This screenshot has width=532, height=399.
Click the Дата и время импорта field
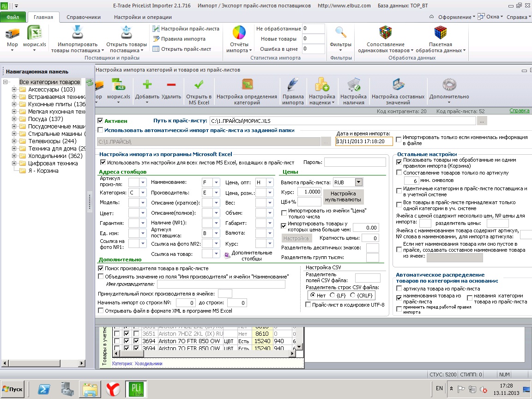364,141
